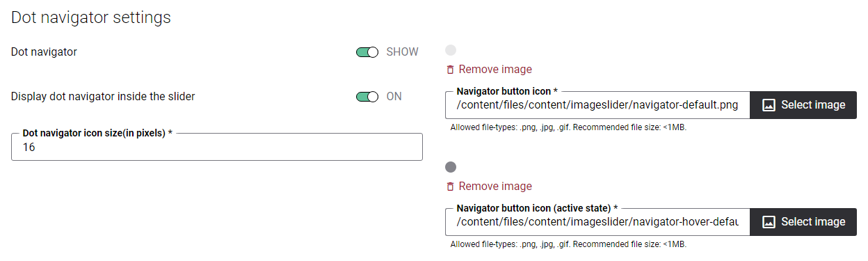Click the Dot navigator label text

pyautogui.click(x=45, y=52)
